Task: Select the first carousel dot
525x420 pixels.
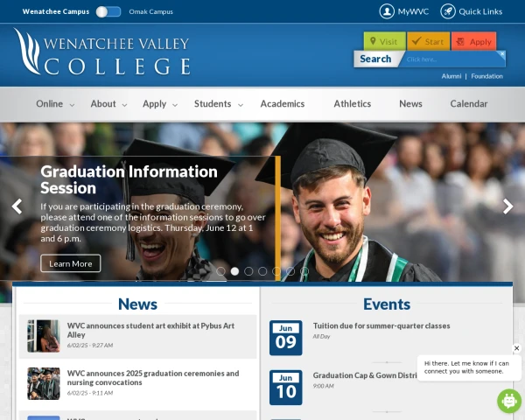Action: [x=220, y=271]
